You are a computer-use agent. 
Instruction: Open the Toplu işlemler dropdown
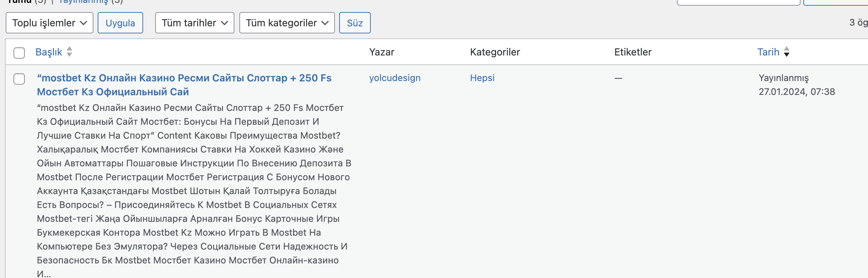[x=50, y=23]
